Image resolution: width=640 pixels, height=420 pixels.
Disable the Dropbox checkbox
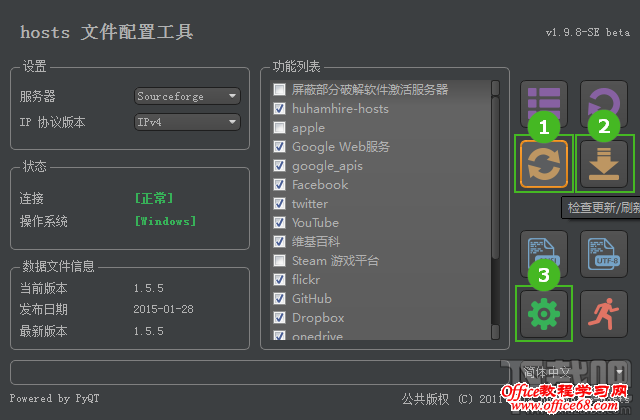280,318
